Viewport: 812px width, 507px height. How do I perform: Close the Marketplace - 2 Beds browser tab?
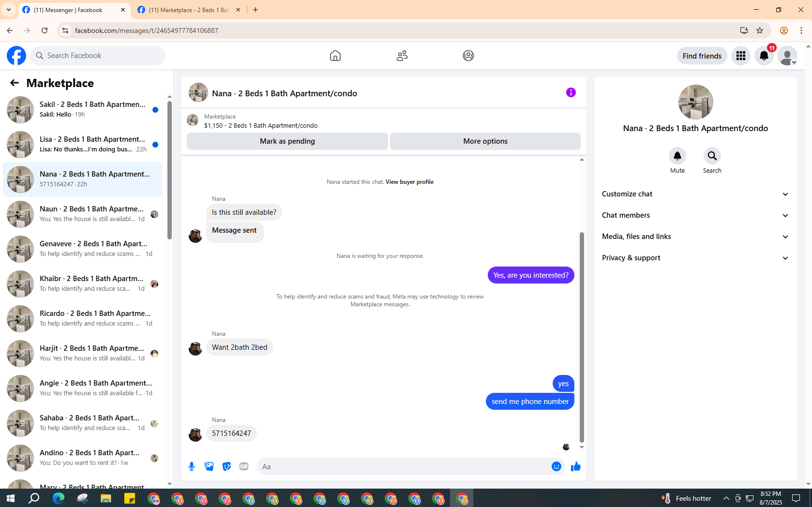click(238, 10)
